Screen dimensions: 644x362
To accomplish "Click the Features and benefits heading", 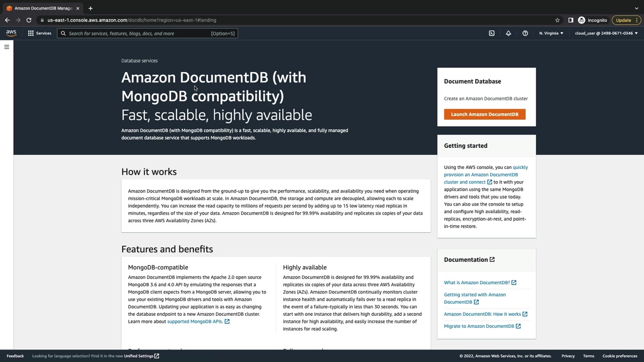I will pos(167,249).
